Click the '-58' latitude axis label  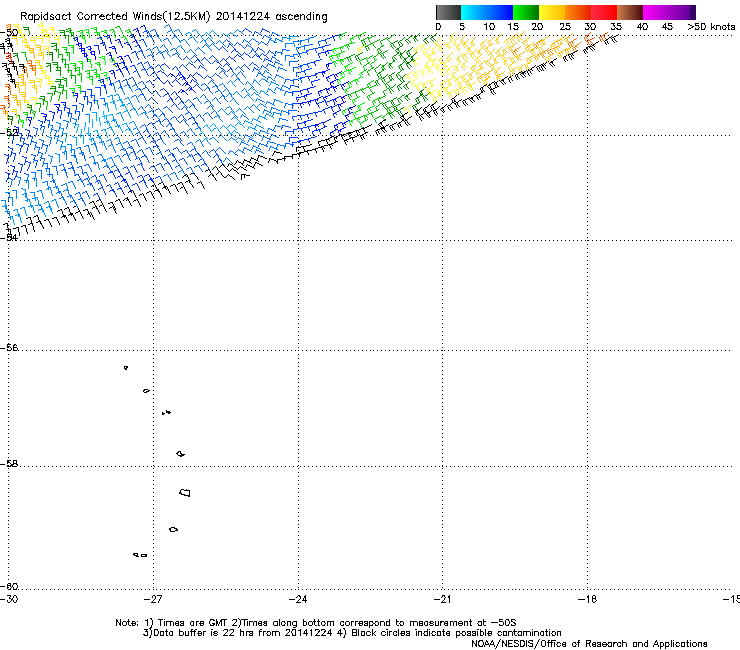[x=9, y=464]
